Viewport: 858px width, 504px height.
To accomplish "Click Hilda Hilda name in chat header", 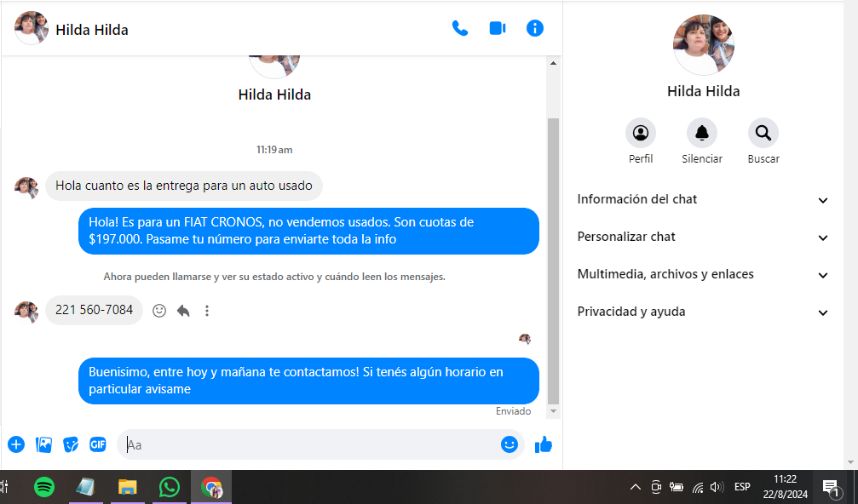I will tap(92, 30).
